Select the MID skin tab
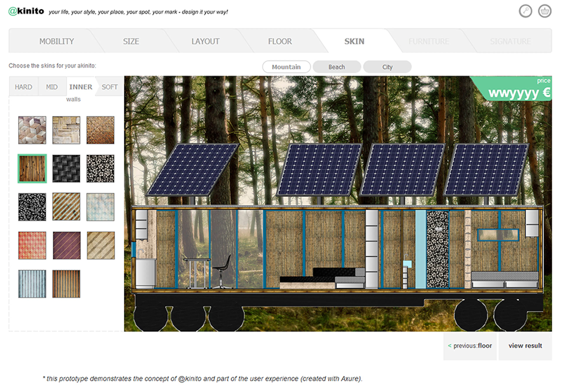The width and height of the screenshot is (563, 392). tap(52, 87)
